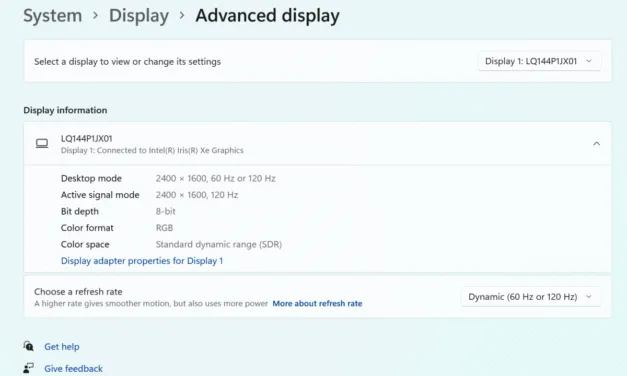Screen dimensions: 627x376
Task: Click 'Select a display to view or change its settings'
Action: tap(128, 62)
